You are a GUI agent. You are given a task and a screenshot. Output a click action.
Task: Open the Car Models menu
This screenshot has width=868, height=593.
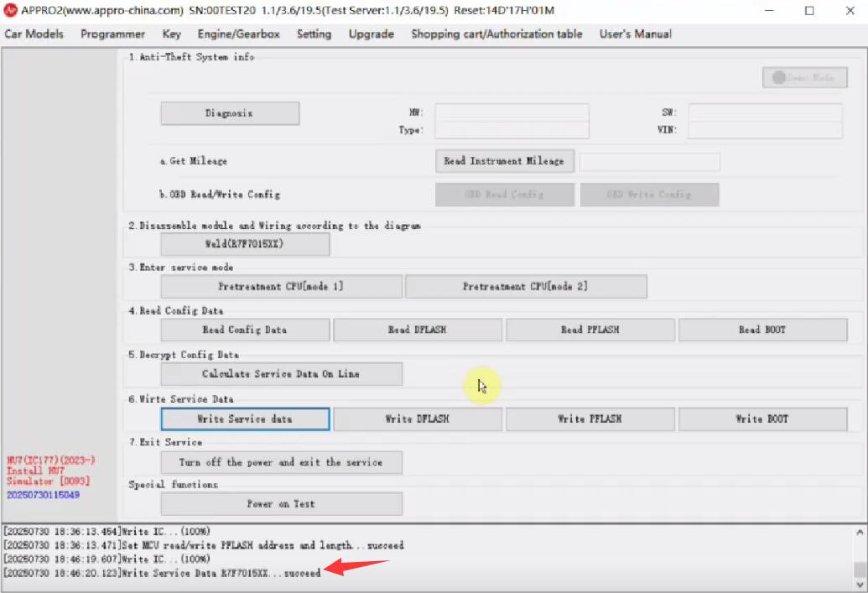(34, 34)
